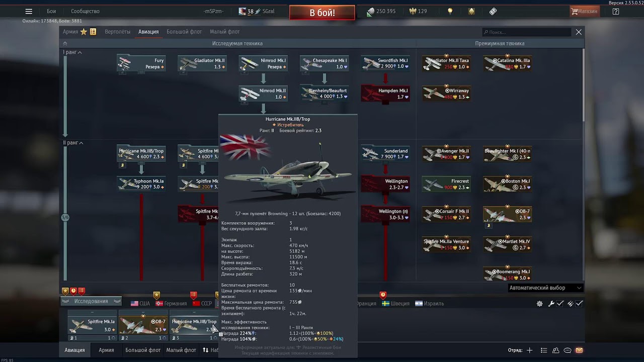Collapse the Исследуемая техника header arrow
644x362 pixels.
65,43
